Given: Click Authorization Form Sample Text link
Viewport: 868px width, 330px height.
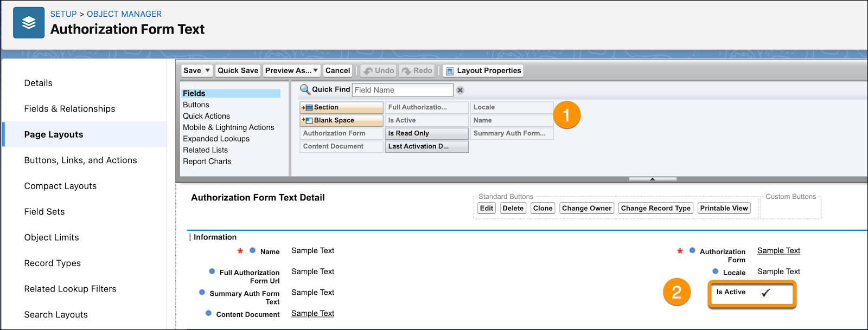Looking at the screenshot, I should tap(778, 250).
